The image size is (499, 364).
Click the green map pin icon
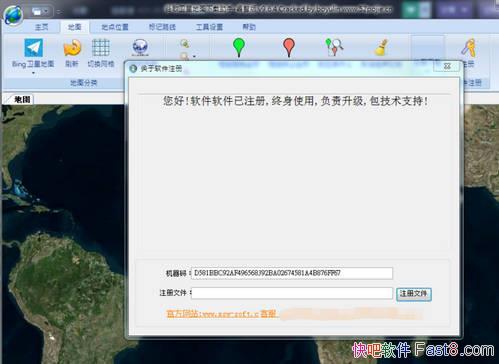pyautogui.click(x=239, y=47)
